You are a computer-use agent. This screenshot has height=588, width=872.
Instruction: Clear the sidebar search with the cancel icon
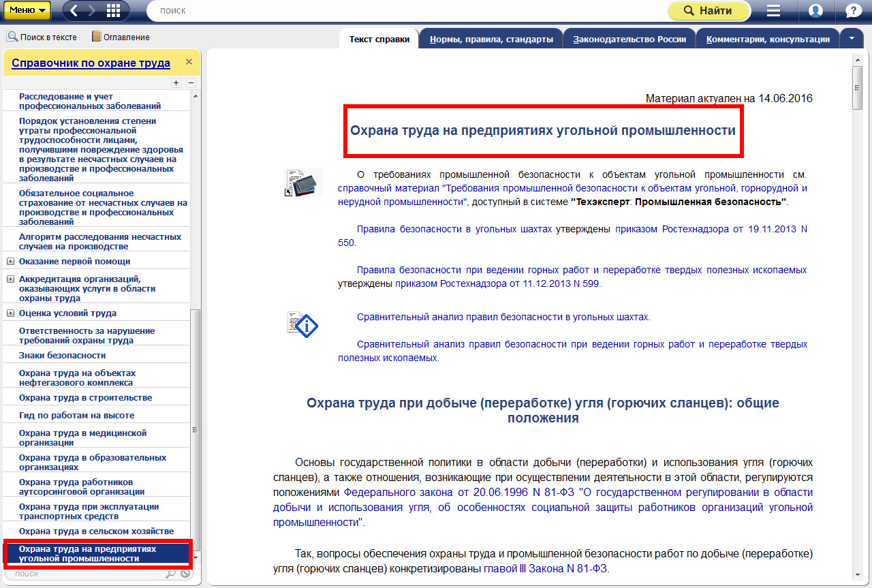185,574
